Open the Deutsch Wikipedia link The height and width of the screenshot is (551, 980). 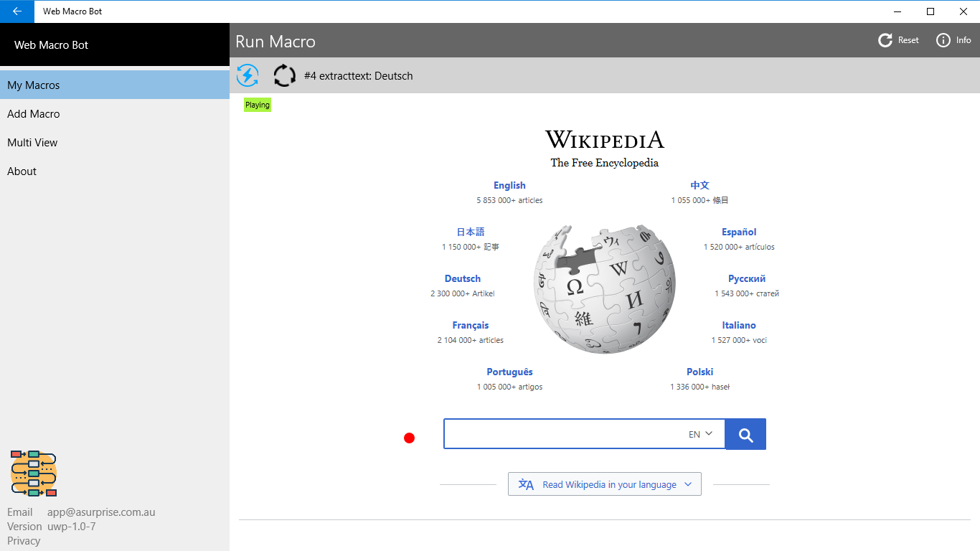pyautogui.click(x=463, y=278)
